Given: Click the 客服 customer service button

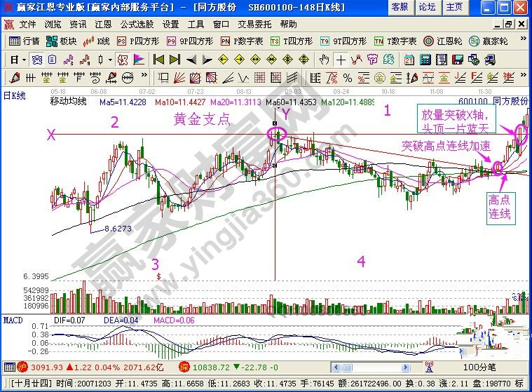Looking at the screenshot, I should point(400,8).
